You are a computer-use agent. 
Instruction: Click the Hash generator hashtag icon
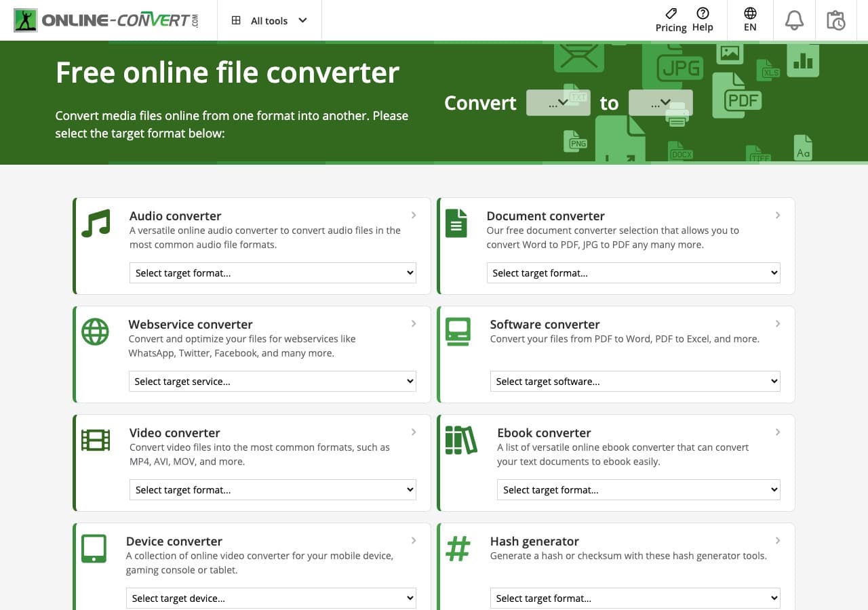(458, 548)
